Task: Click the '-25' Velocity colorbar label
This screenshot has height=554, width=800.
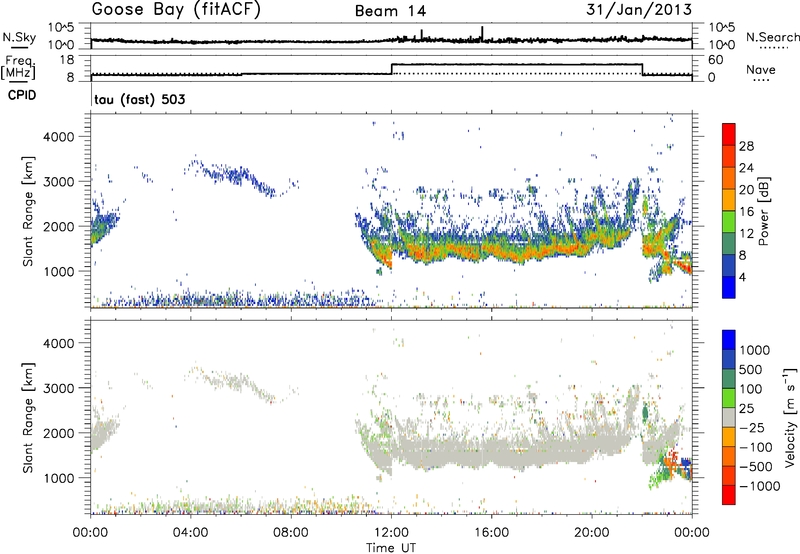Action: [752, 428]
